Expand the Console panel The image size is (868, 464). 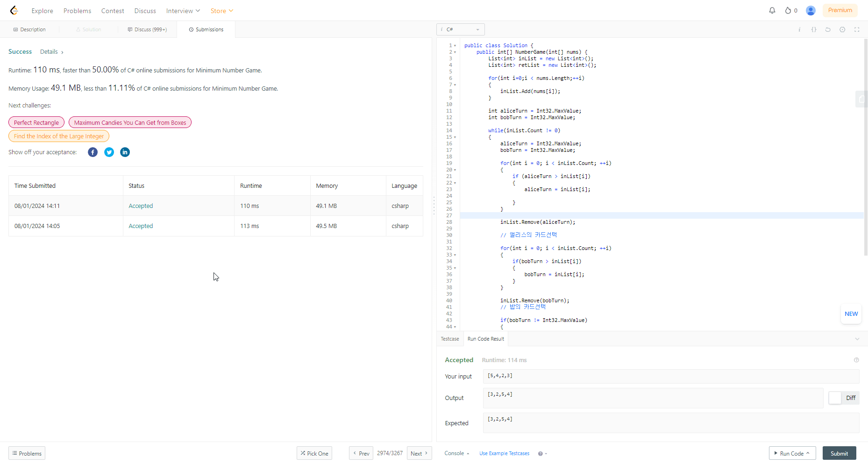pyautogui.click(x=457, y=453)
